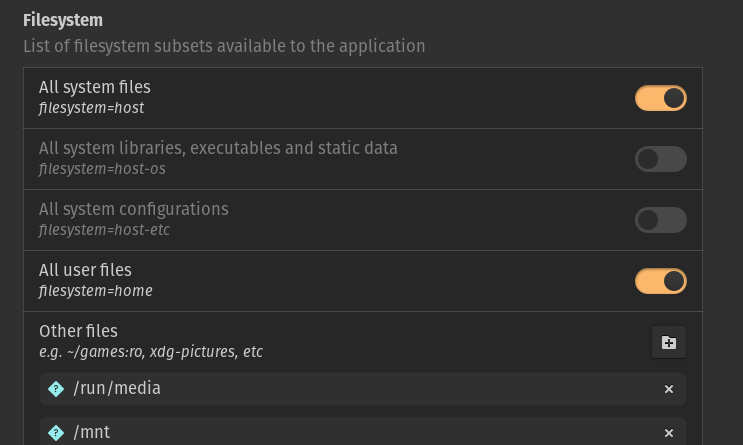Enable the All system configurations switch

660,220
